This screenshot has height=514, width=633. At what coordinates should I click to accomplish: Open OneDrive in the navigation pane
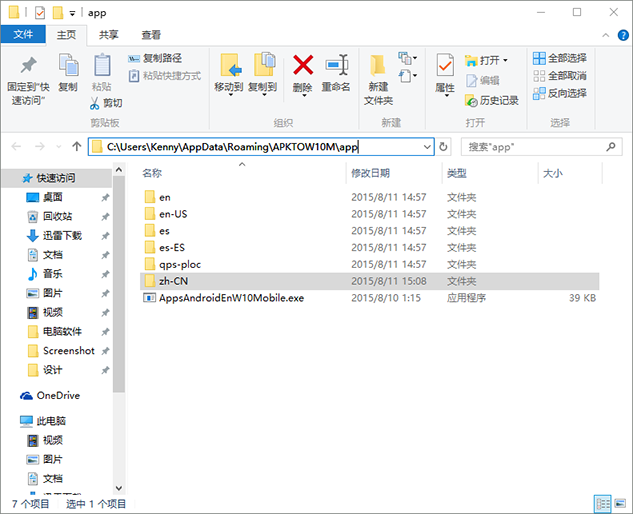pyautogui.click(x=56, y=396)
